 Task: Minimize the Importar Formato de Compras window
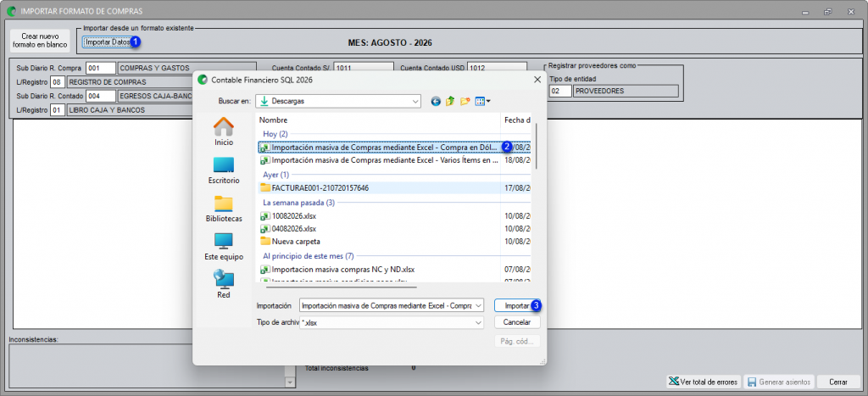805,11
